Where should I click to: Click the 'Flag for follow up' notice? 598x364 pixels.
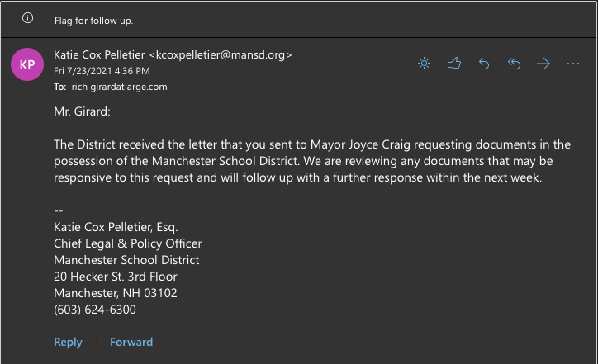pyautogui.click(x=93, y=20)
